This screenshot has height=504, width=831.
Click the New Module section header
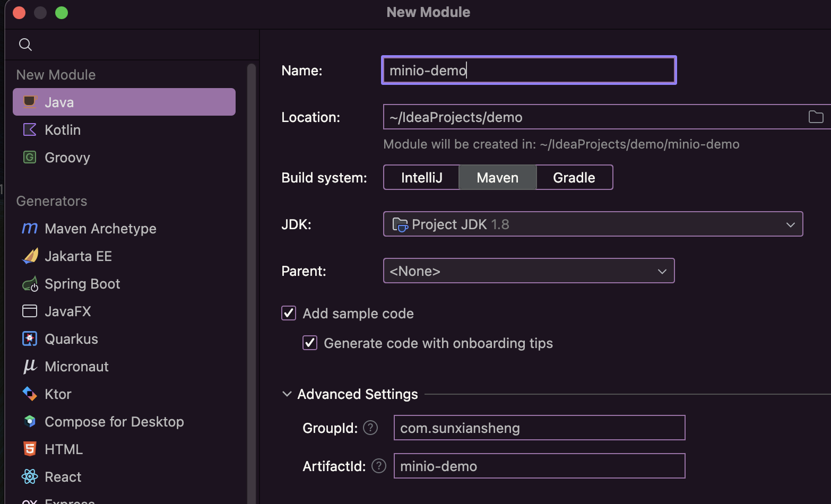pyautogui.click(x=56, y=75)
